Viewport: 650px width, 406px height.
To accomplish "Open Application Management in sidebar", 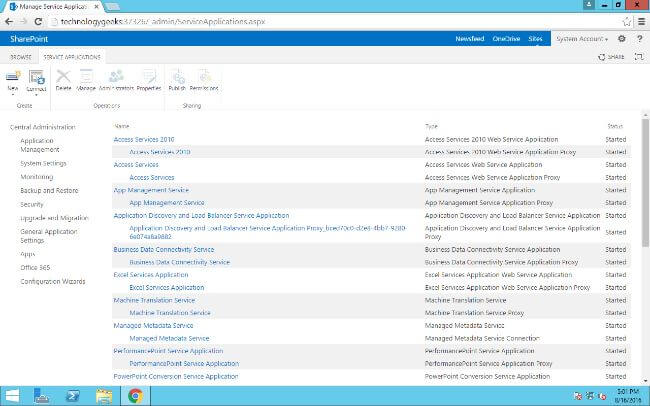I will coord(40,145).
